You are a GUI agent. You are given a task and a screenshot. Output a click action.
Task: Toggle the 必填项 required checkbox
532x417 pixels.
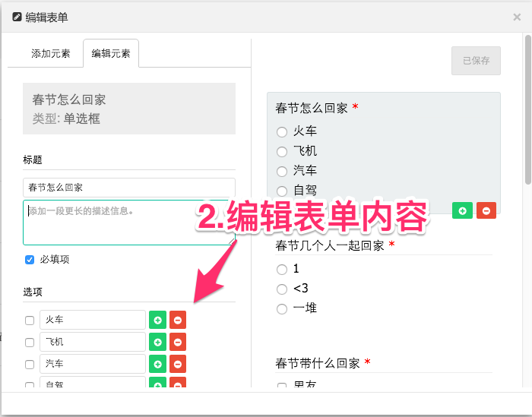pyautogui.click(x=30, y=260)
